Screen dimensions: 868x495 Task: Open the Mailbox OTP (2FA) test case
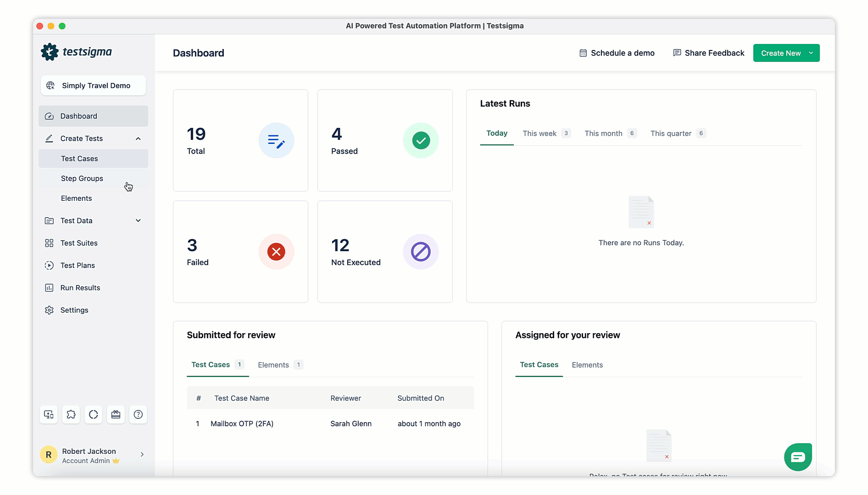[x=242, y=424]
